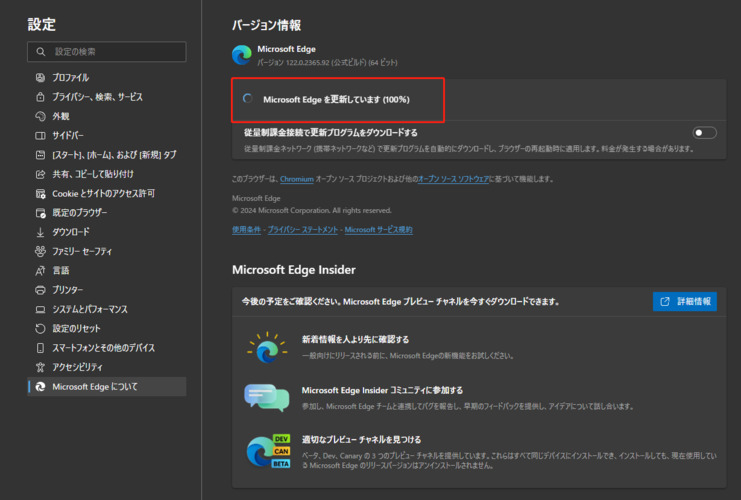The height and width of the screenshot is (500, 741).
Task: Click the share, copy and paste icon
Action: [40, 174]
